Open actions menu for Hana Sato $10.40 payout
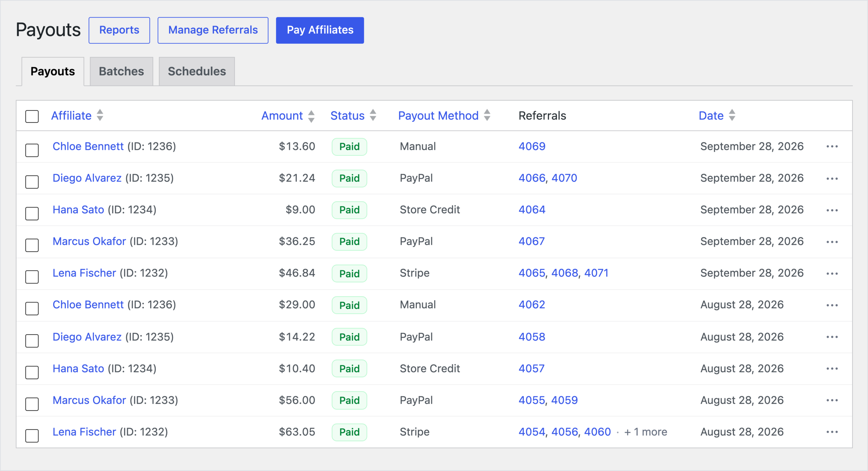The image size is (868, 471). [832, 369]
